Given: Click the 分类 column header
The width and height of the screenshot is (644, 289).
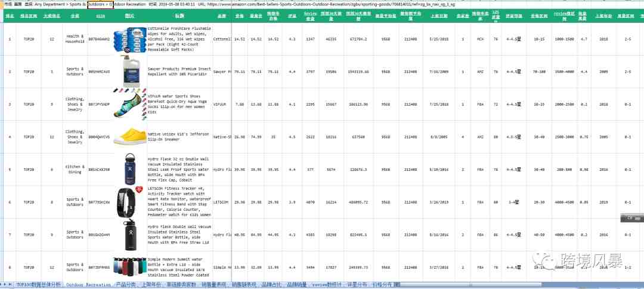Looking at the screenshot, I should coord(75,16).
